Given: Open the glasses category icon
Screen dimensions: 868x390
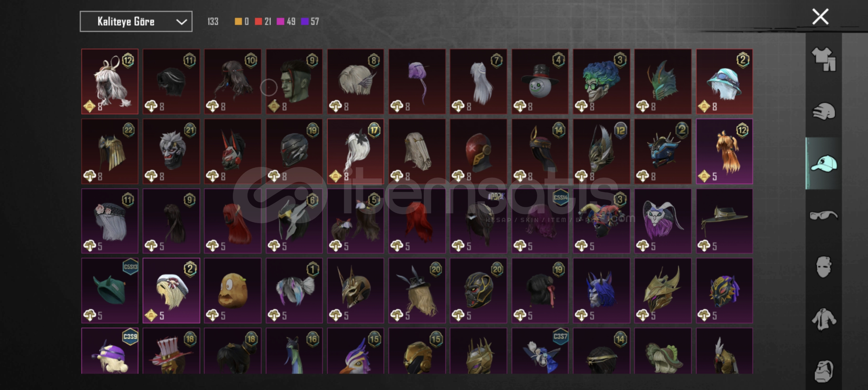Looking at the screenshot, I should coord(824,215).
